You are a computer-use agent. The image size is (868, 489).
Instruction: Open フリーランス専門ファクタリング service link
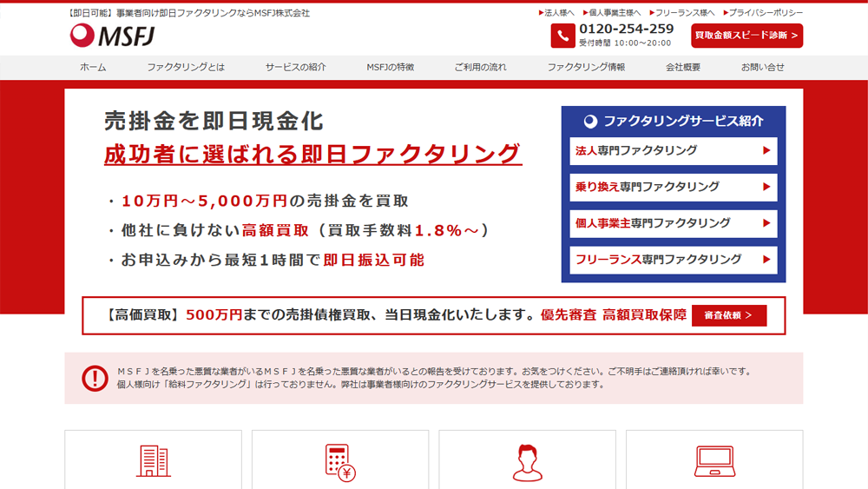(674, 260)
